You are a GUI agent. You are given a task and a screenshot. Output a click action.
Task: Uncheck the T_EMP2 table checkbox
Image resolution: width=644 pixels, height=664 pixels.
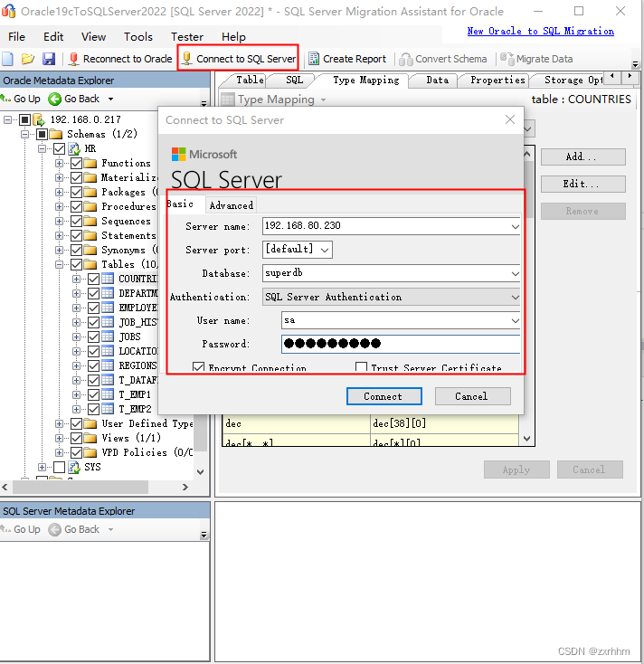[93, 409]
